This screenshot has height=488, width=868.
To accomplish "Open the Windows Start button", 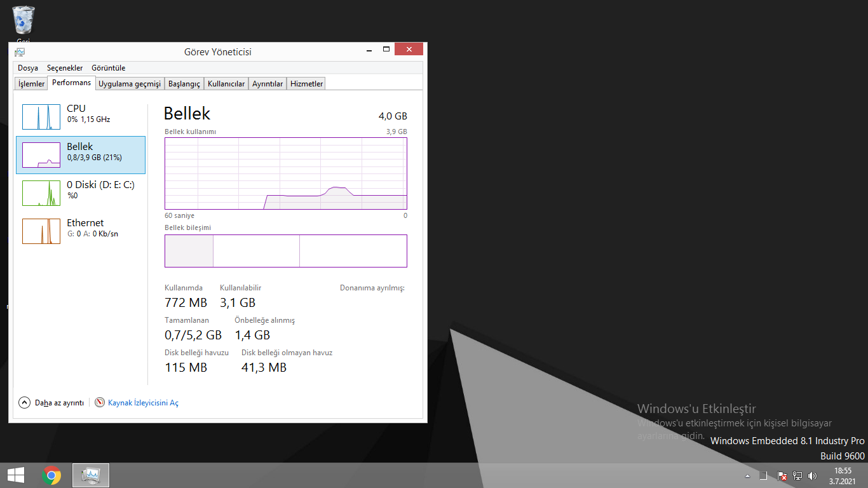I will 15,475.
